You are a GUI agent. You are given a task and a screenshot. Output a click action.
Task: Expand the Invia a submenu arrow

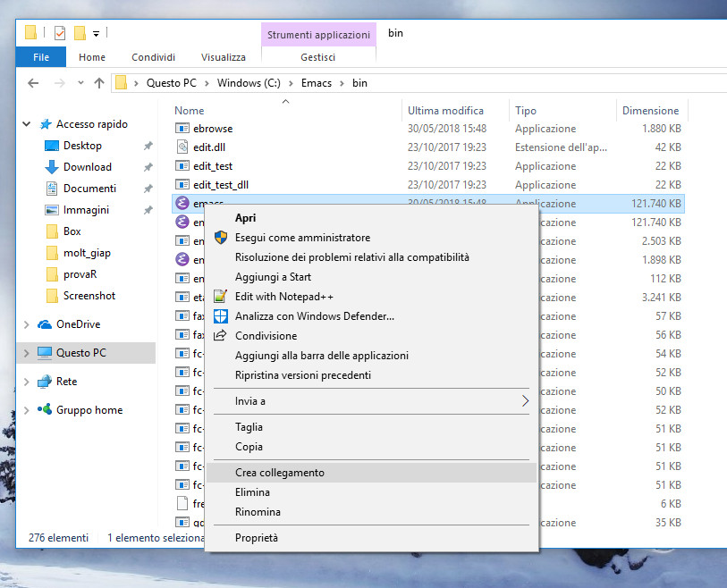(x=525, y=401)
